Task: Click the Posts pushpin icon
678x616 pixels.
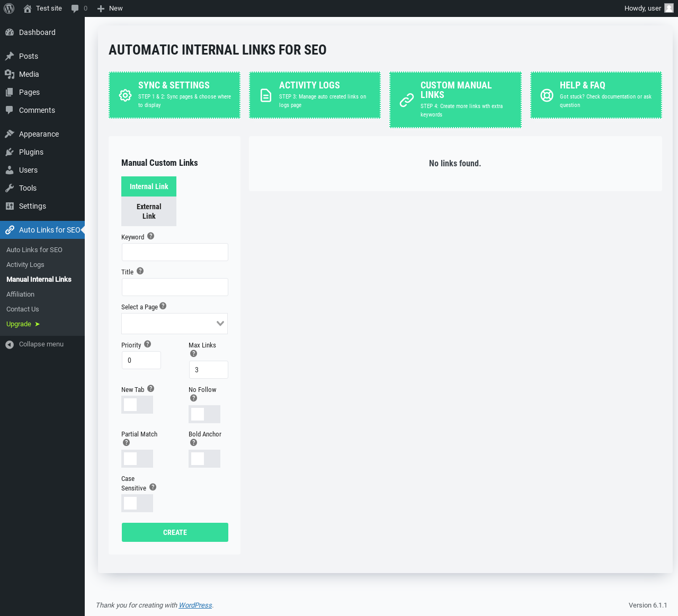Action: [10, 56]
